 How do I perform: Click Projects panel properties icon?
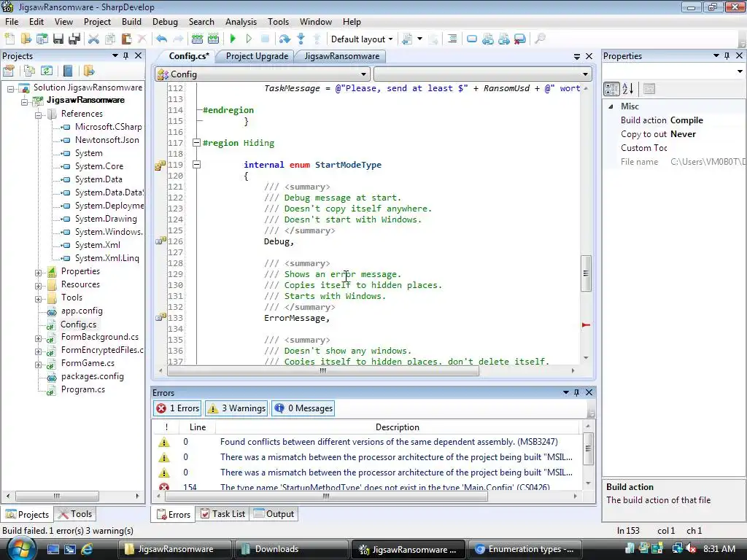coord(9,71)
